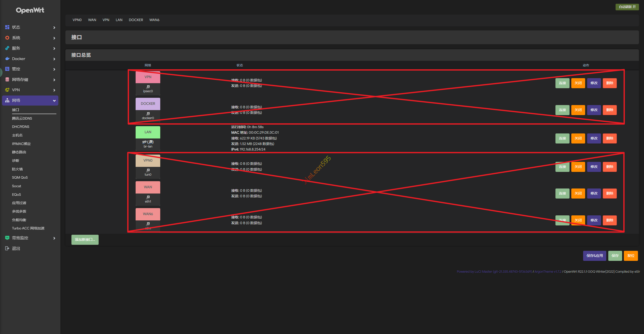Image resolution: width=644 pixels, height=334 pixels.
Task: Click the 保存&应用 button
Action: pos(594,256)
